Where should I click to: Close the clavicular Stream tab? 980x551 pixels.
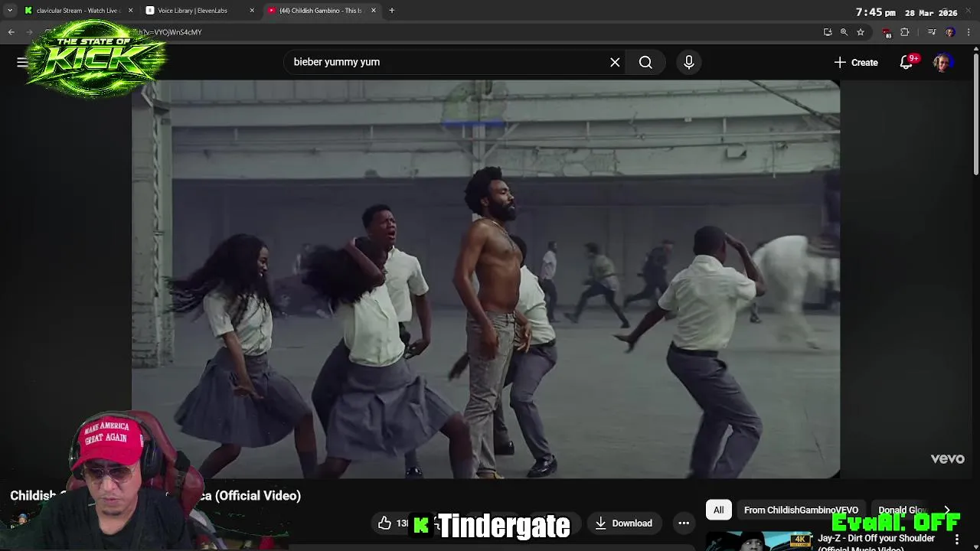(130, 11)
